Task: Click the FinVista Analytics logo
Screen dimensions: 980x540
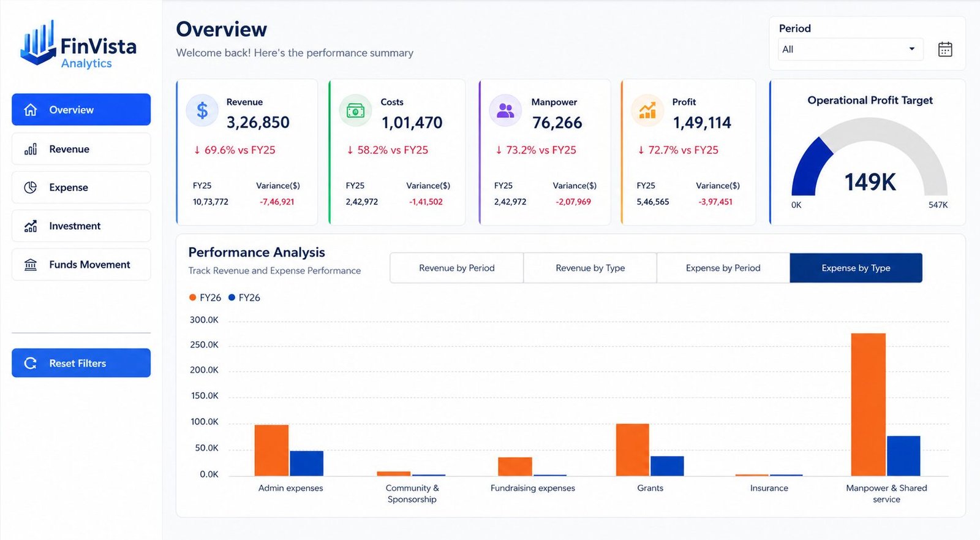Action: click(78, 44)
